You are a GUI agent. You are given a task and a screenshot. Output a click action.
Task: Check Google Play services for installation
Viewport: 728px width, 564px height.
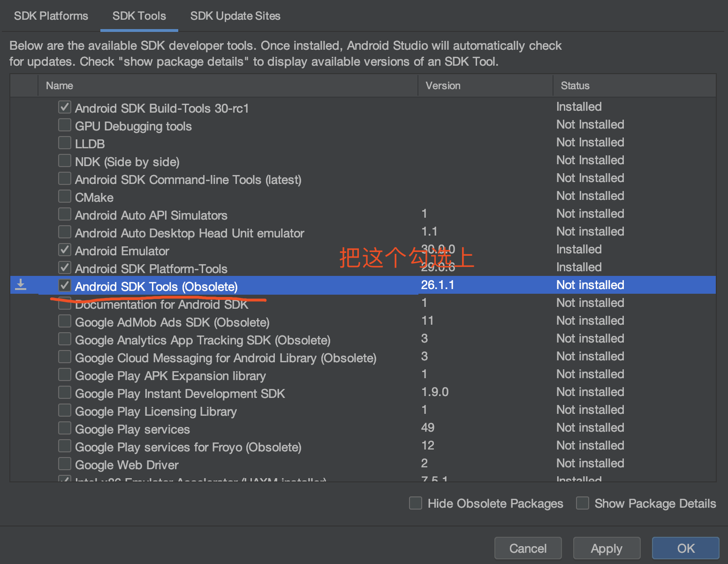click(64, 428)
